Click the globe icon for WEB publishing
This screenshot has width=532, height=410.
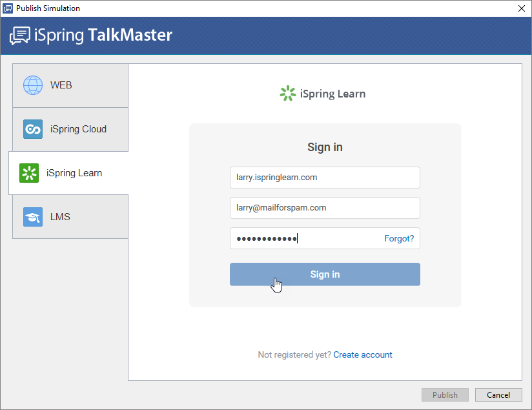32,85
